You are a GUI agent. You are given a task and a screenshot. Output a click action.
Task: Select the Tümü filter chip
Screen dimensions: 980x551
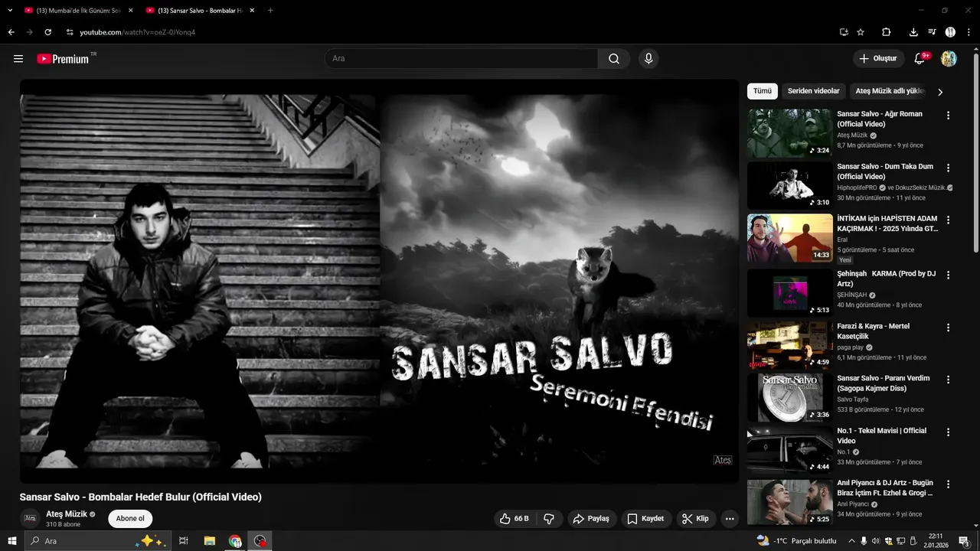tap(763, 91)
